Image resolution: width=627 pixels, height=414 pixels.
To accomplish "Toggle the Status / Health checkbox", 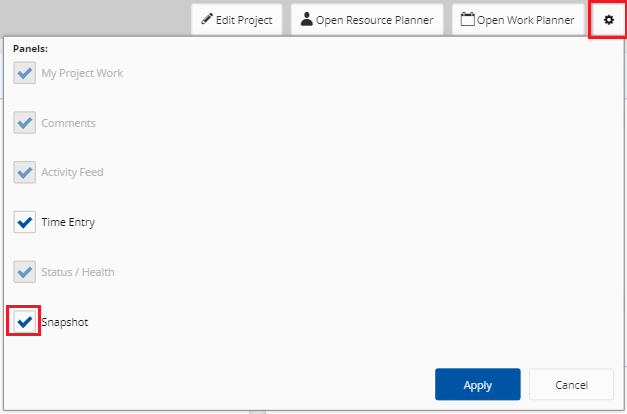I will click(x=24, y=272).
